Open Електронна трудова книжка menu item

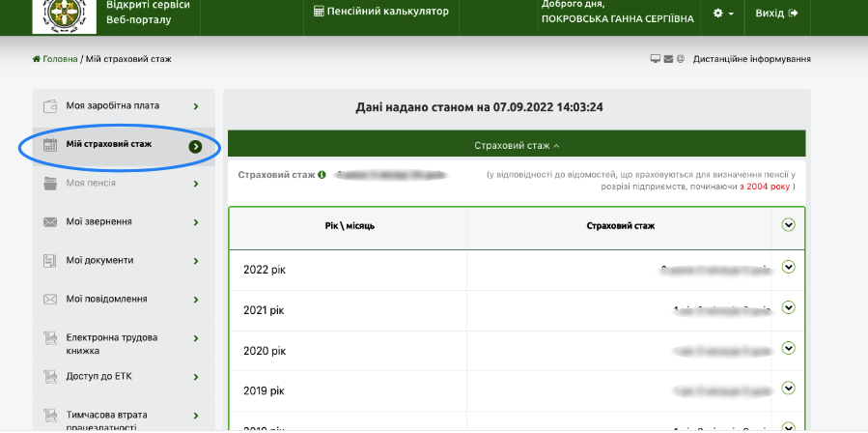point(124,339)
